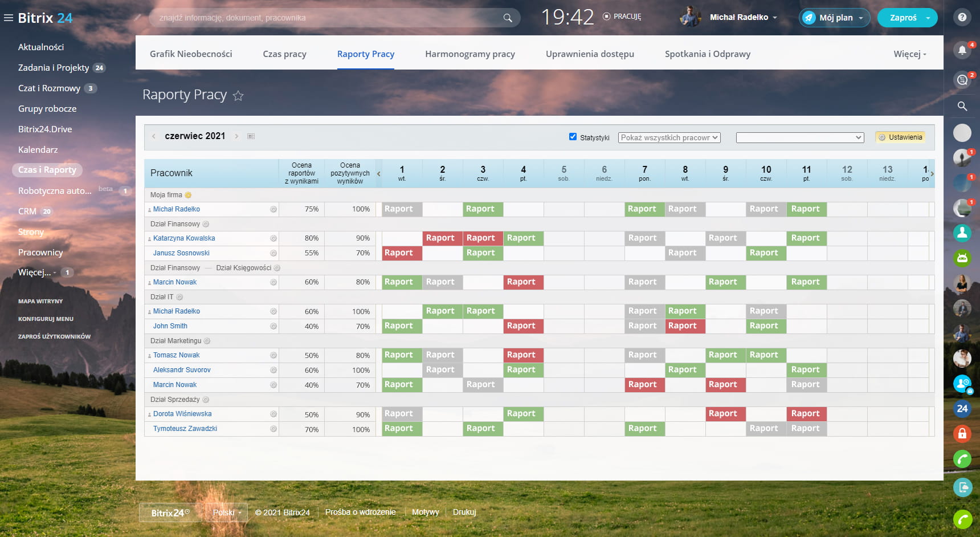The width and height of the screenshot is (980, 537).
Task: Open Kalendarz in the left menu
Action: [x=38, y=150]
